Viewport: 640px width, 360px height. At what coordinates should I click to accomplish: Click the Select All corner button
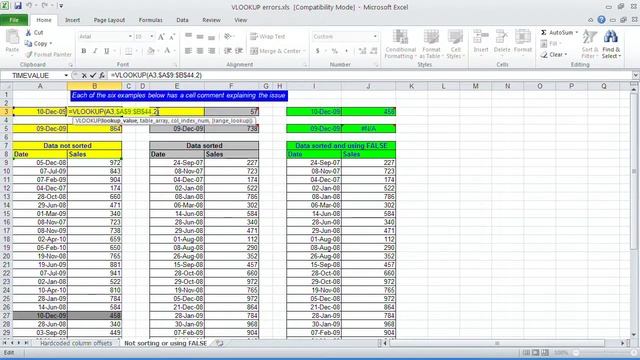click(x=6, y=86)
